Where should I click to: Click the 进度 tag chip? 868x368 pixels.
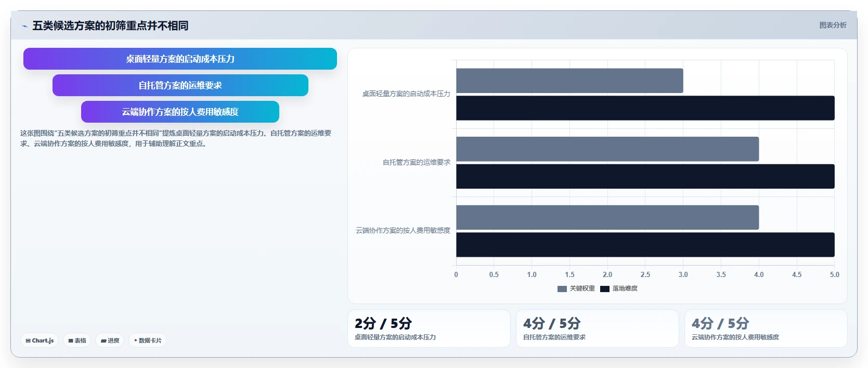[110, 340]
